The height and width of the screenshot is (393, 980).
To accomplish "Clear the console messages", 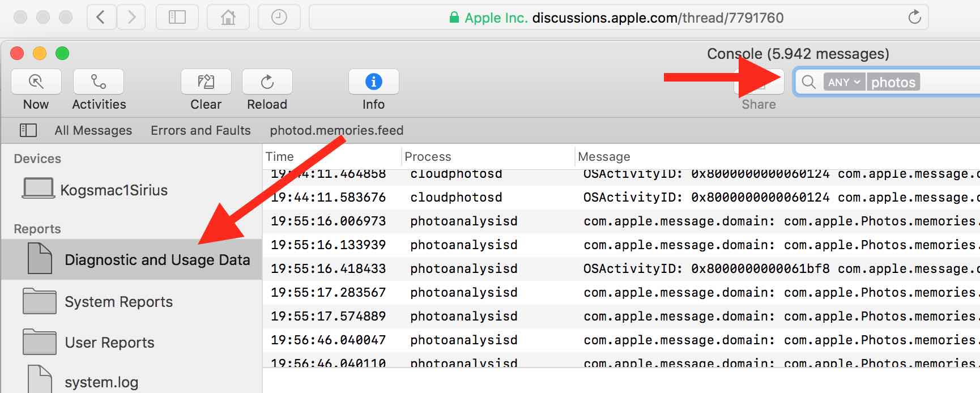I will click(x=206, y=82).
